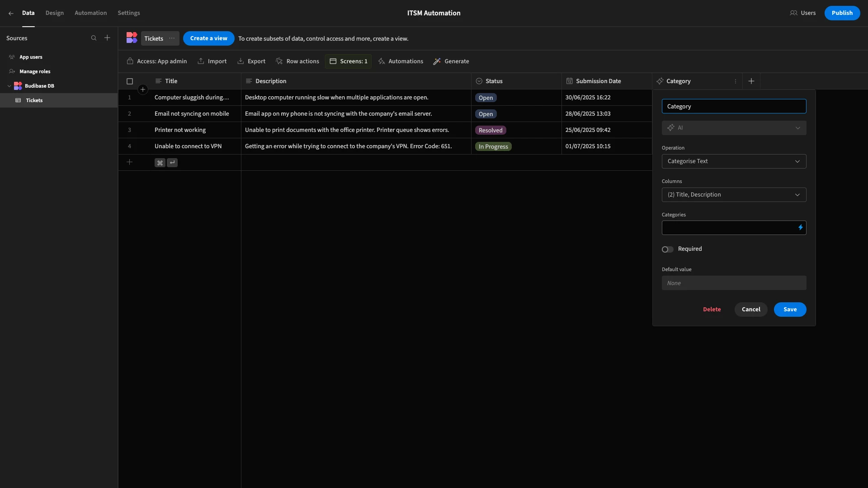Image resolution: width=868 pixels, height=488 pixels.
Task: Click the Budibase logo beside Tickets tab
Action: click(x=132, y=38)
